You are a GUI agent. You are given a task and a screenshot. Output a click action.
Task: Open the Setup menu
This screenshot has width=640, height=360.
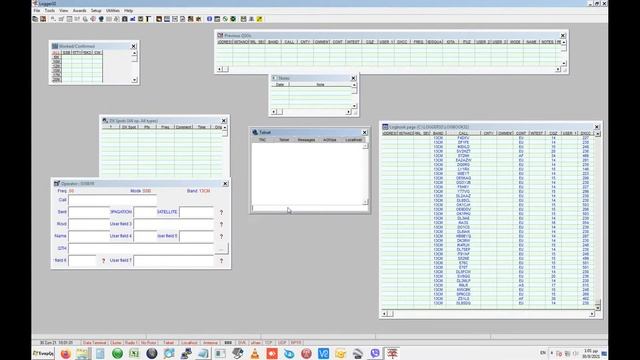(96, 11)
